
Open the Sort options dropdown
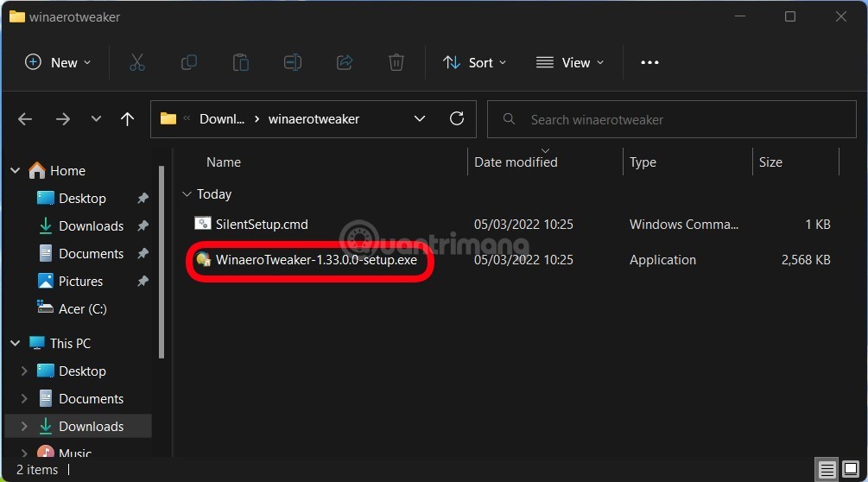pos(474,62)
